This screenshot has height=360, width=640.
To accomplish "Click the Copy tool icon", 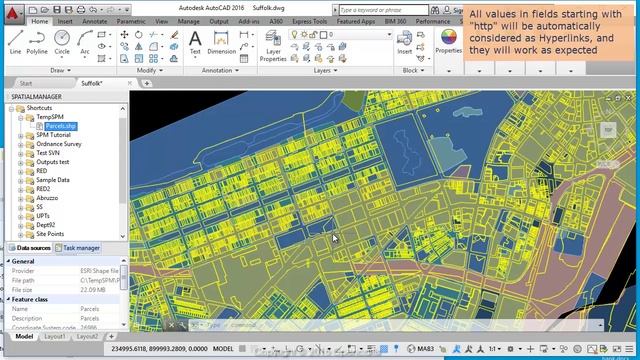I will tap(124, 47).
